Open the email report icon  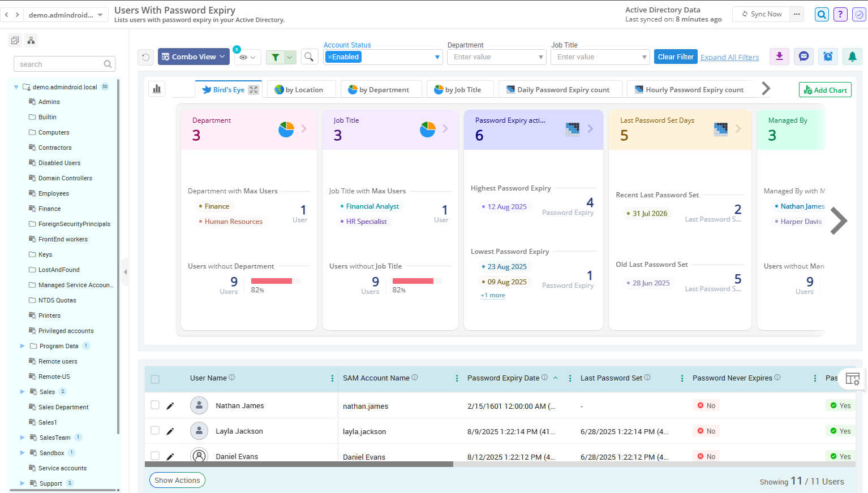pos(803,57)
